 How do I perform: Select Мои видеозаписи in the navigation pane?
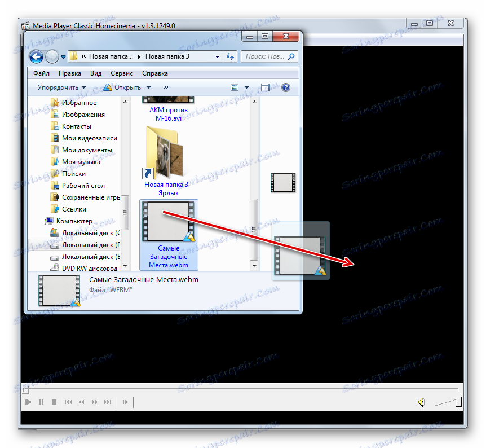click(85, 138)
